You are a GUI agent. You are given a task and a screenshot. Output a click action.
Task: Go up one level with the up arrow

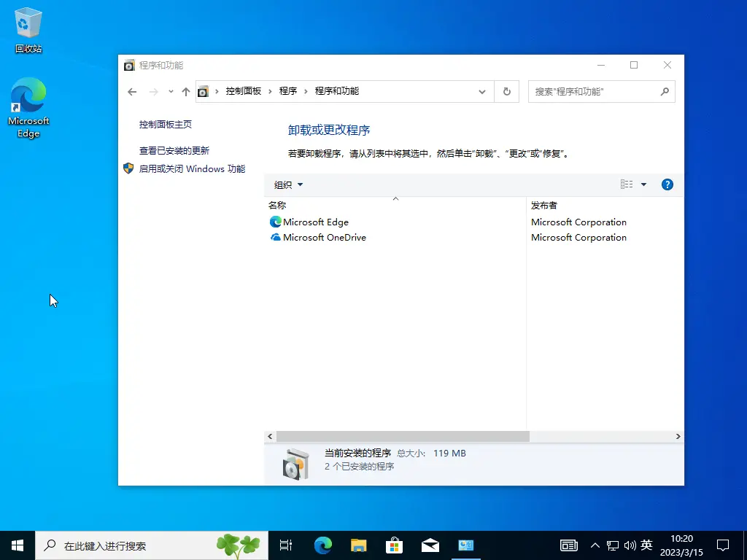[x=186, y=92]
